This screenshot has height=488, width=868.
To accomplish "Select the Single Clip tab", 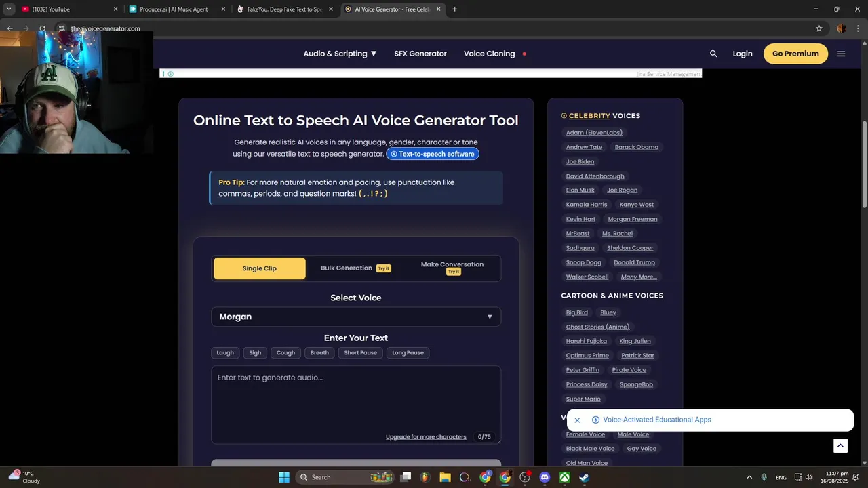I will (x=260, y=268).
